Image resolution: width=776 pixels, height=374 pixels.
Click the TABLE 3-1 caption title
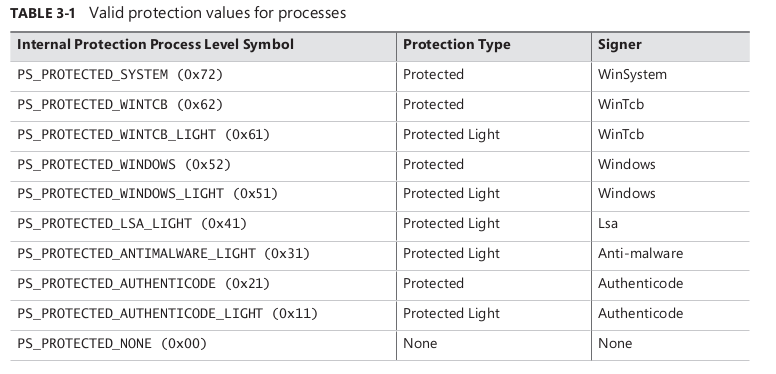tap(178, 13)
